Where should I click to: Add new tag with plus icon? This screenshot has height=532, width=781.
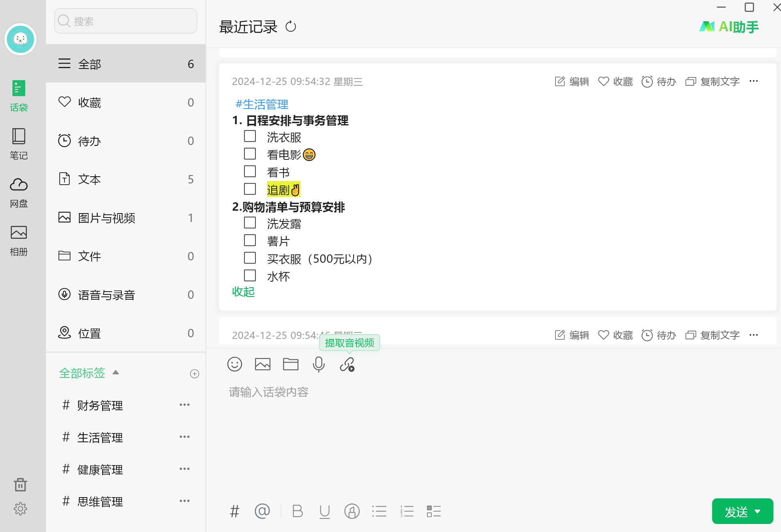click(195, 374)
